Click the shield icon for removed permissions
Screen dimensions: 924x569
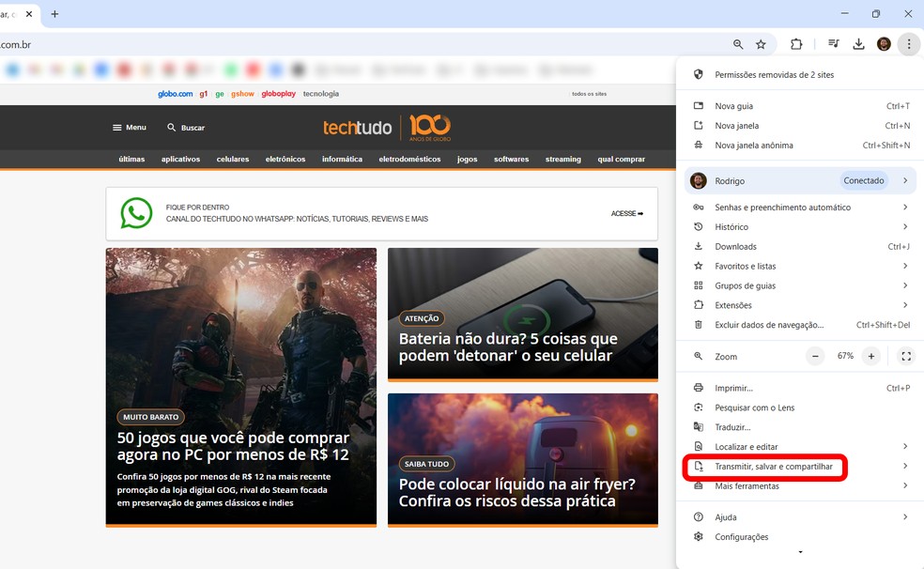(699, 75)
